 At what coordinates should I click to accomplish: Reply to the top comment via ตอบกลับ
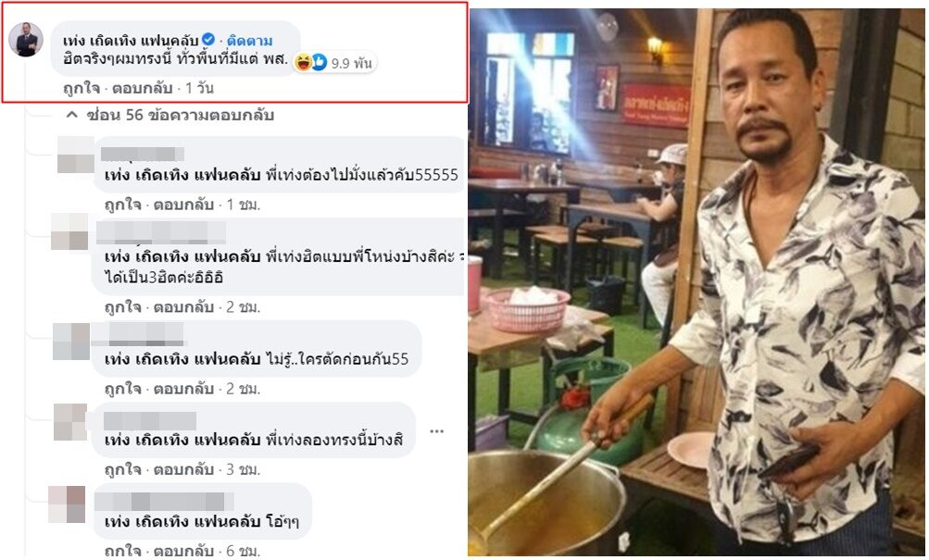pos(143,88)
